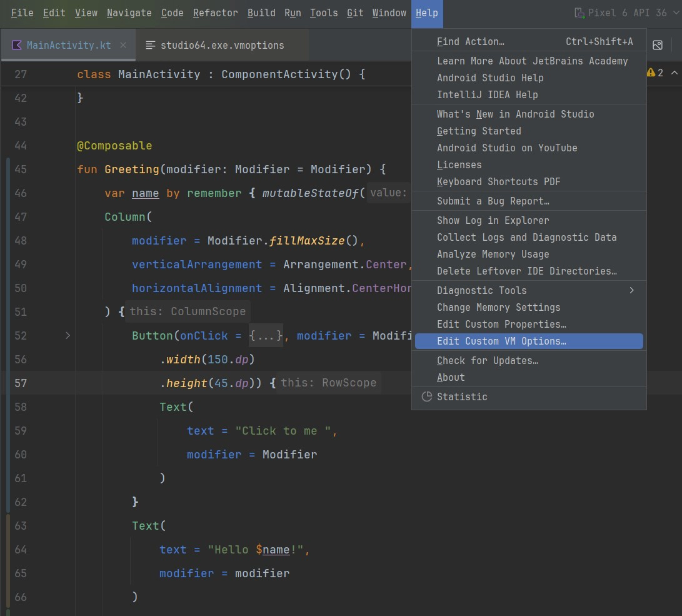Open the View menu
The width and height of the screenshot is (682, 616).
pos(86,13)
